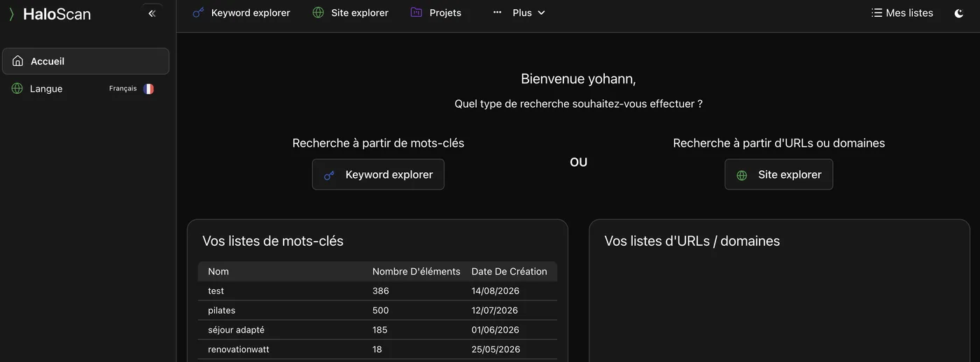Screen dimensions: 980x362
Task: Open the 'renovationwatt' keyword list
Action: pyautogui.click(x=239, y=349)
